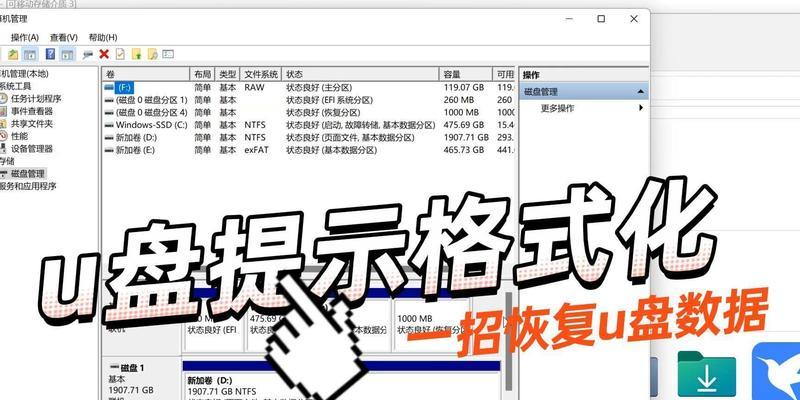Click the disk connect toolbar icon beside red X
Viewport: 800px width, 400px height.
pos(88,54)
